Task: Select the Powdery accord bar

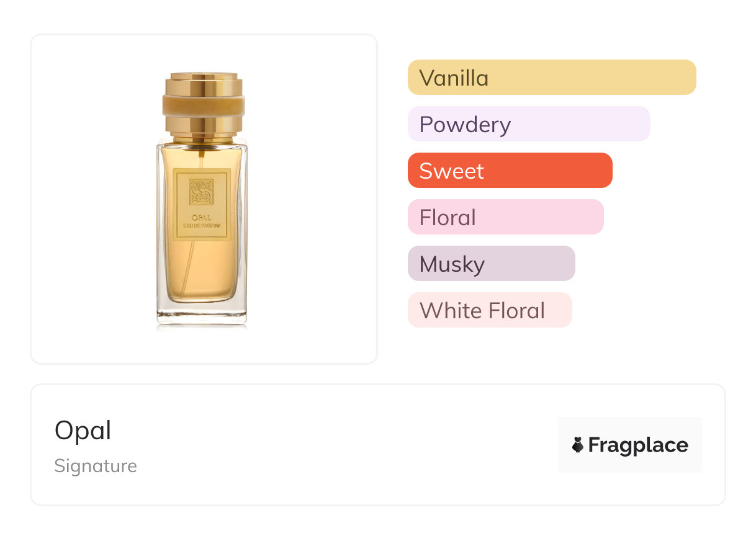Action: (528, 124)
